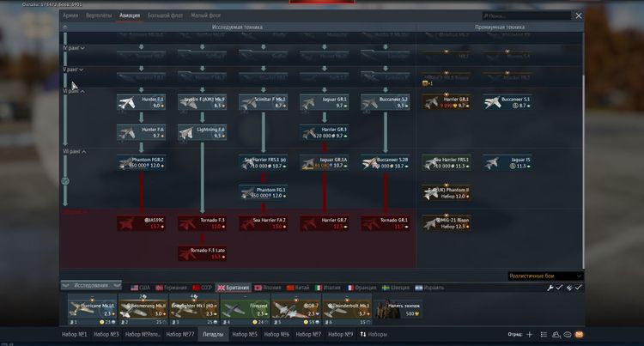Click the Lightning F.6 aircraft tile
This screenshot has width=644, height=346.
point(202,132)
